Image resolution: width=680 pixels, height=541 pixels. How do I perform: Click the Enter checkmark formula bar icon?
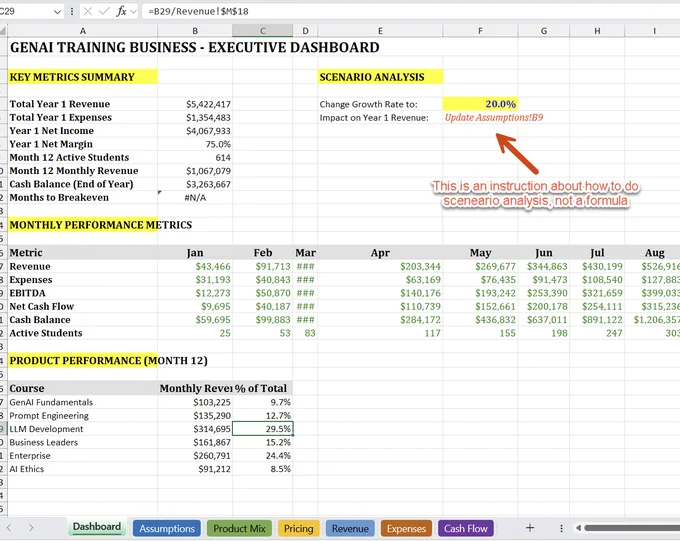click(x=104, y=11)
